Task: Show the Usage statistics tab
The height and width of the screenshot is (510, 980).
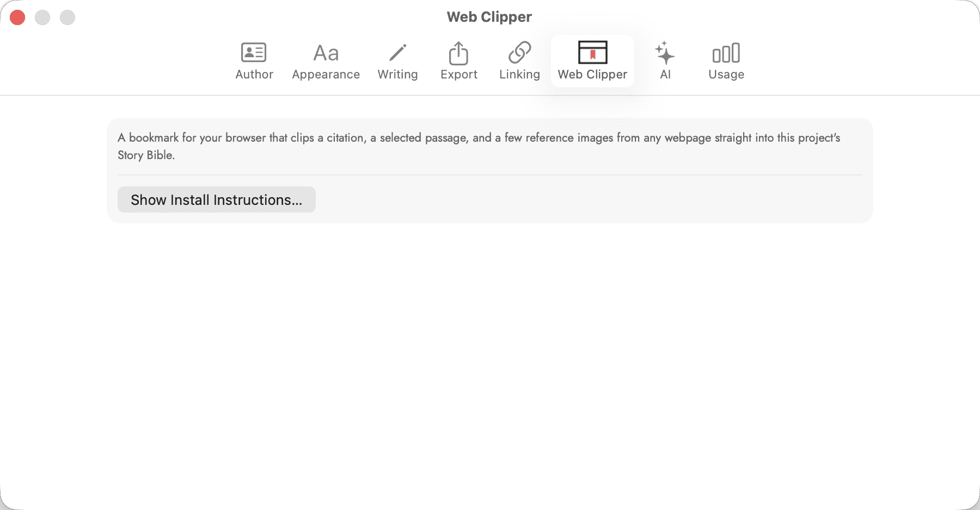Action: (x=726, y=61)
